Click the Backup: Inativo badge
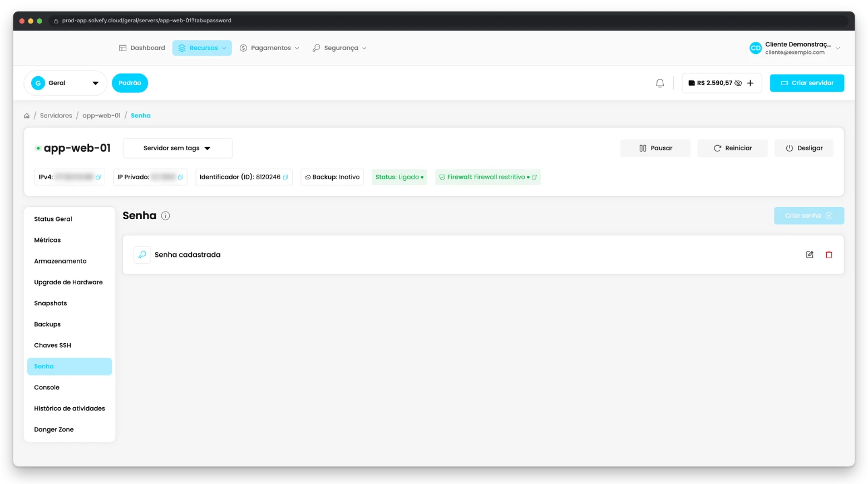 click(332, 177)
